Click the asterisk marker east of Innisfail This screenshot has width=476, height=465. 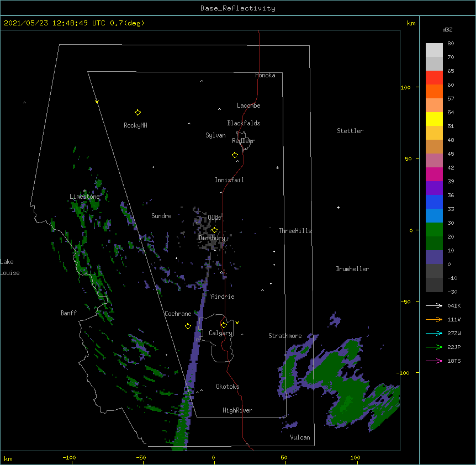277,168
